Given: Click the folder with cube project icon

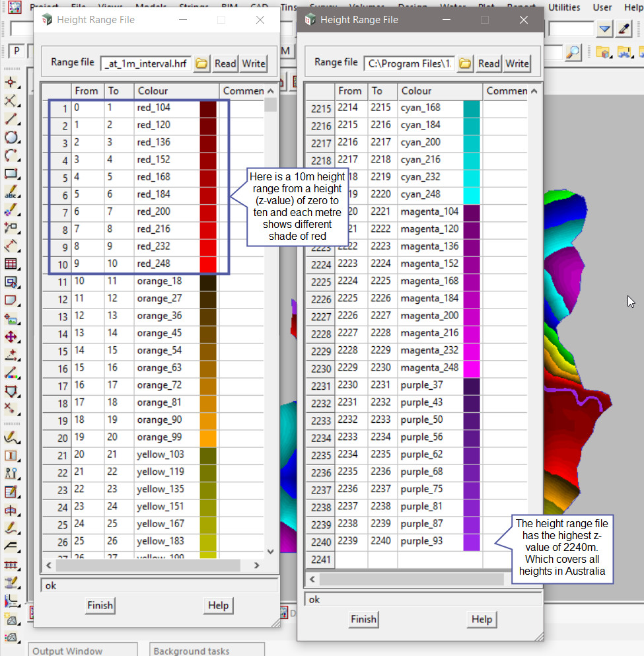Looking at the screenshot, I should [602, 52].
